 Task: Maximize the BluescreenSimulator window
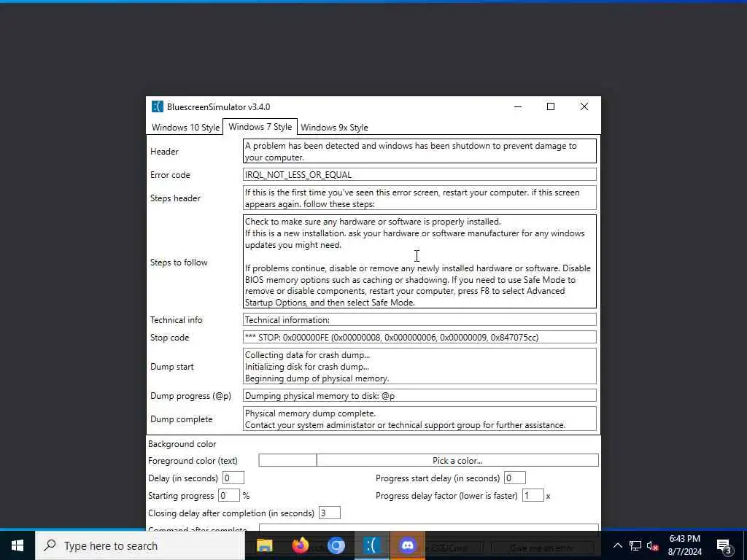pos(551,106)
